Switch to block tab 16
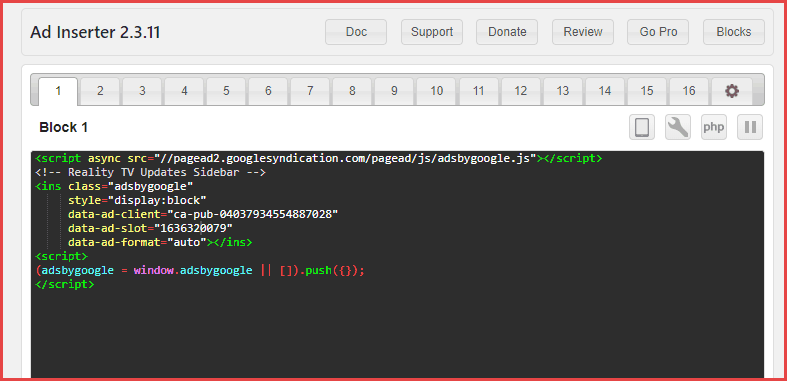The height and width of the screenshot is (381, 787). click(689, 91)
